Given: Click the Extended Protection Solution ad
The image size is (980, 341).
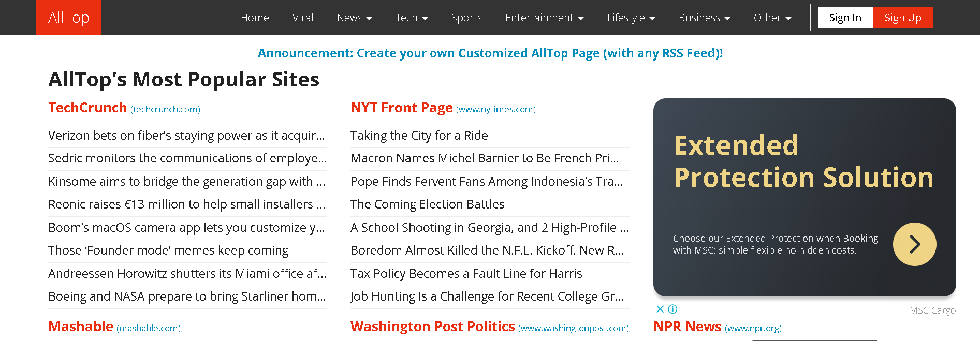Looking at the screenshot, I should tap(804, 197).
